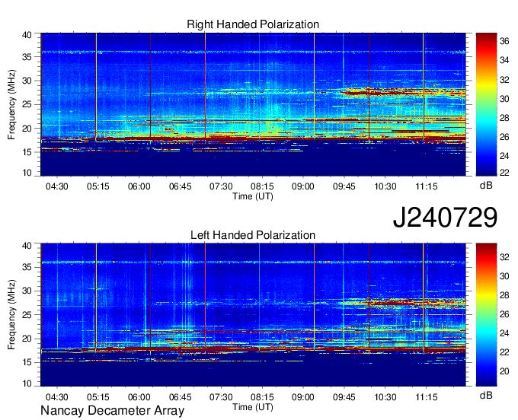Image resolution: width=518 pixels, height=420 pixels.
Task: Click the 10 MHz tick label on the bottom plot
Action: (x=27, y=383)
